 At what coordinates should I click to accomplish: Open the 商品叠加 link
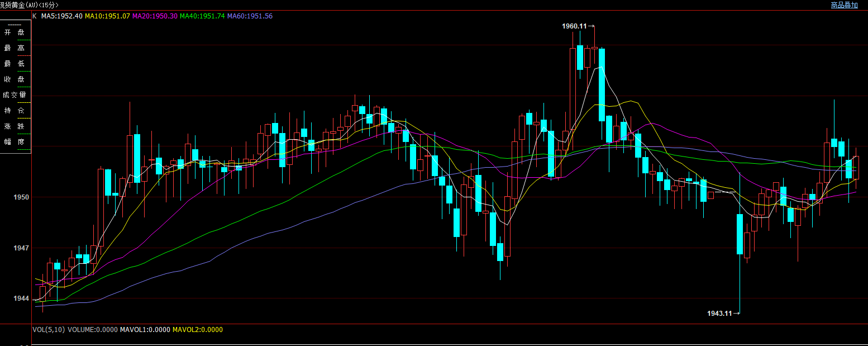844,5
